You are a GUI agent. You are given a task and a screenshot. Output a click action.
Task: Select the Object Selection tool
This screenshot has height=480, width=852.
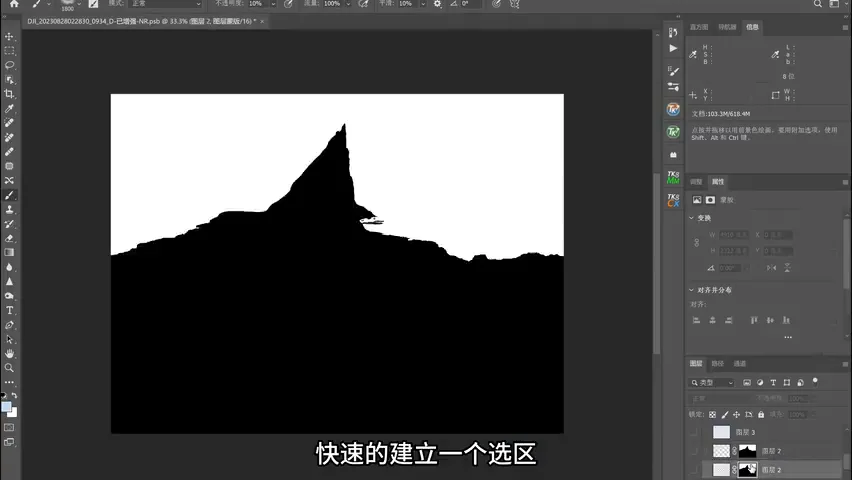[9, 79]
